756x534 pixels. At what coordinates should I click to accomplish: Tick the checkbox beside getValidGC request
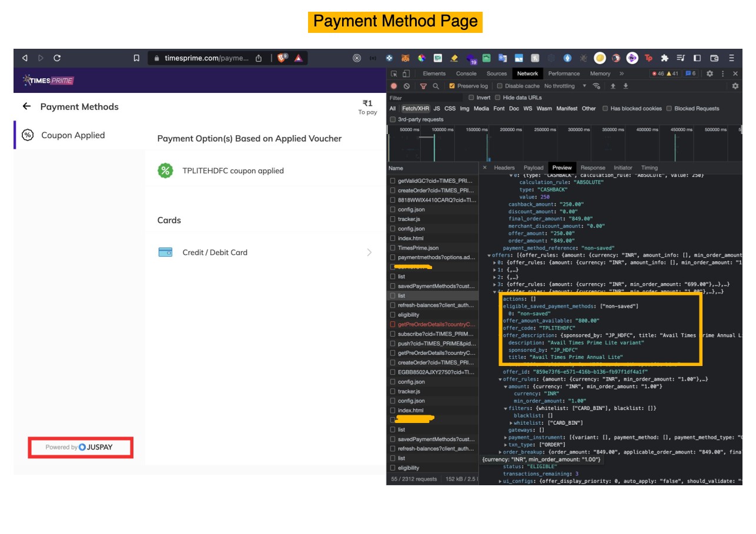[x=393, y=181]
